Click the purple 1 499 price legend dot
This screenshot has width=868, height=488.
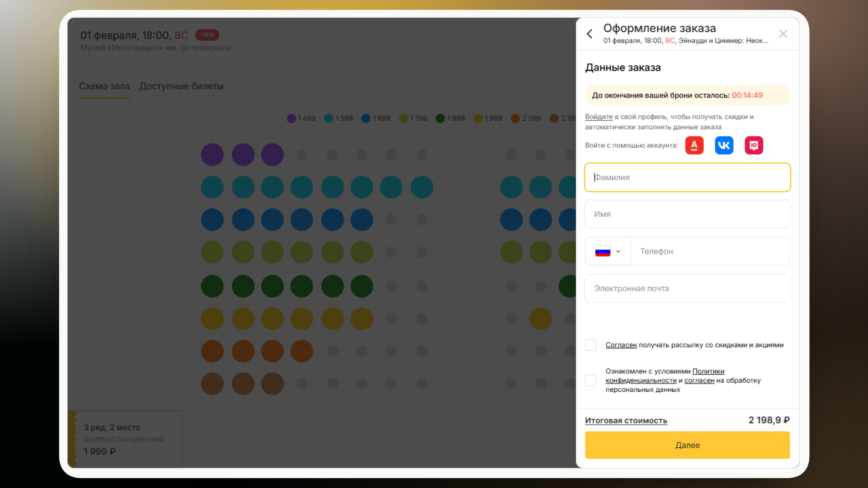(x=291, y=118)
